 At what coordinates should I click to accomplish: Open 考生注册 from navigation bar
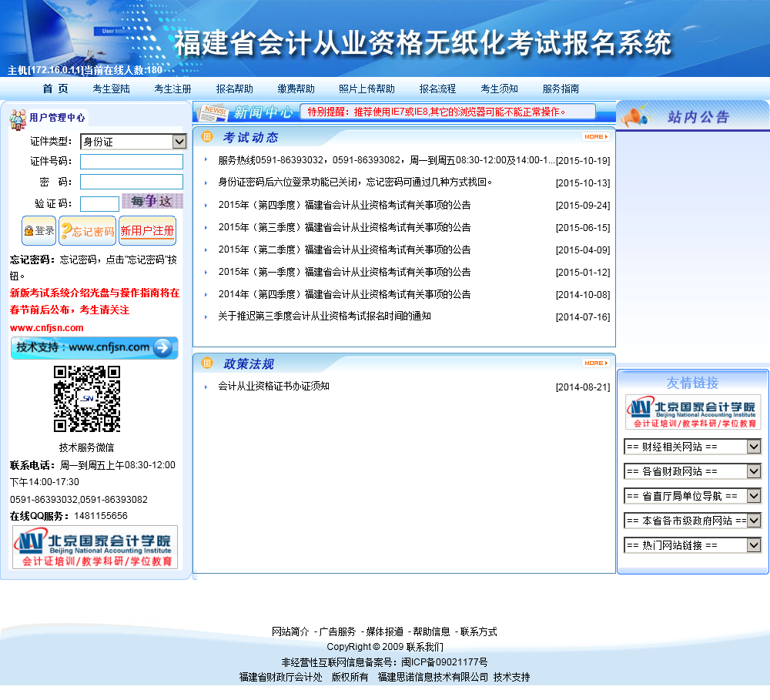point(172,89)
